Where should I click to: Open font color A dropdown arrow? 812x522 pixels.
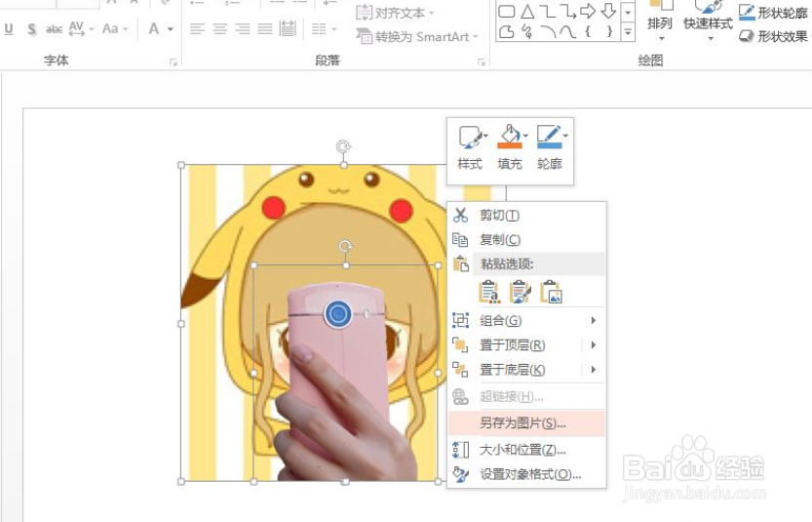(171, 29)
